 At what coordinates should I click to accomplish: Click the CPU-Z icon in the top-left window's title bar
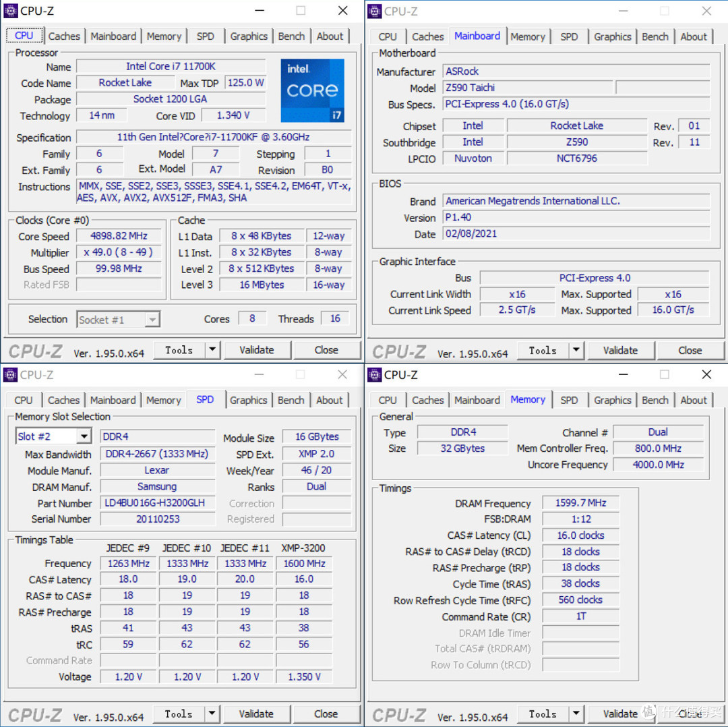(11, 10)
